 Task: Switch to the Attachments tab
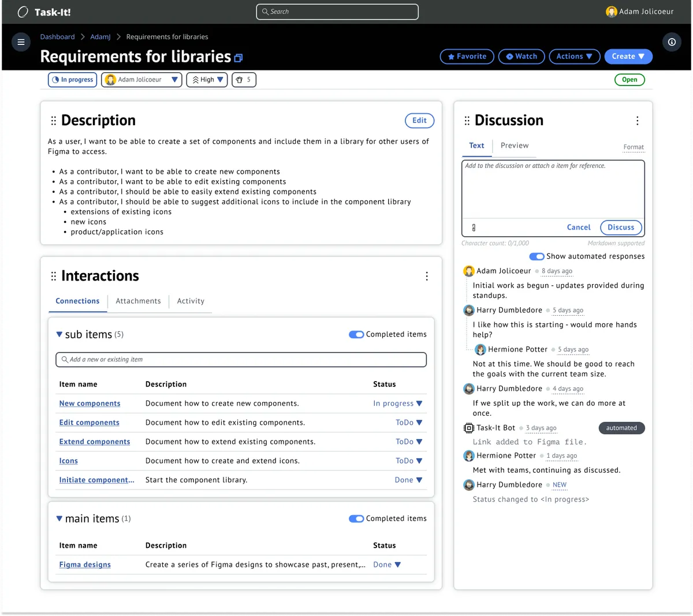[138, 301]
